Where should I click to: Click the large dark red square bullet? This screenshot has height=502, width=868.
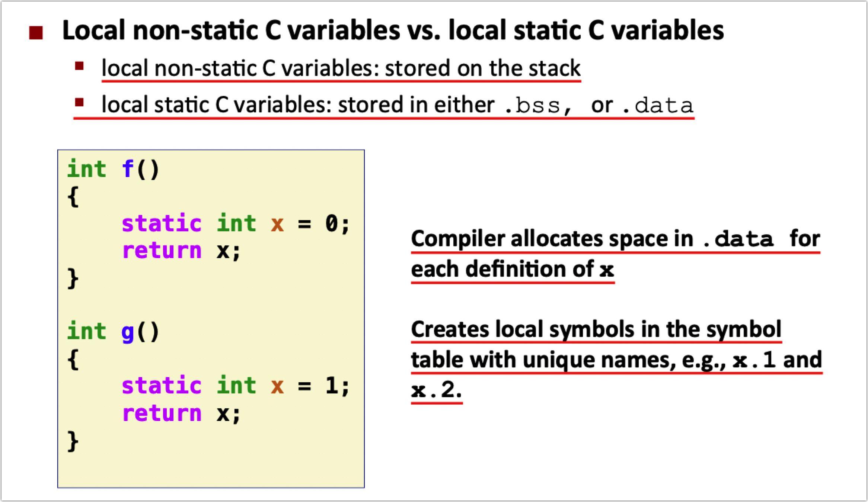[x=36, y=33]
